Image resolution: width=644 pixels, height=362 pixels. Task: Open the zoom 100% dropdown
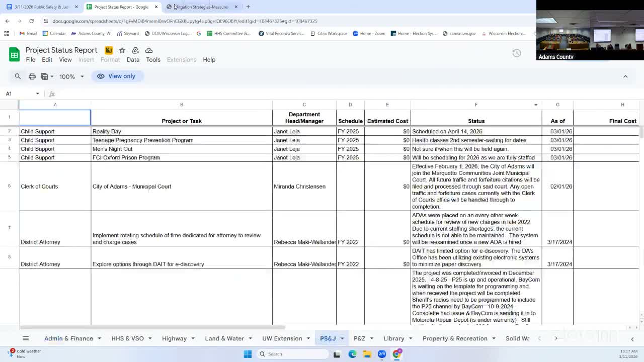[x=71, y=76]
